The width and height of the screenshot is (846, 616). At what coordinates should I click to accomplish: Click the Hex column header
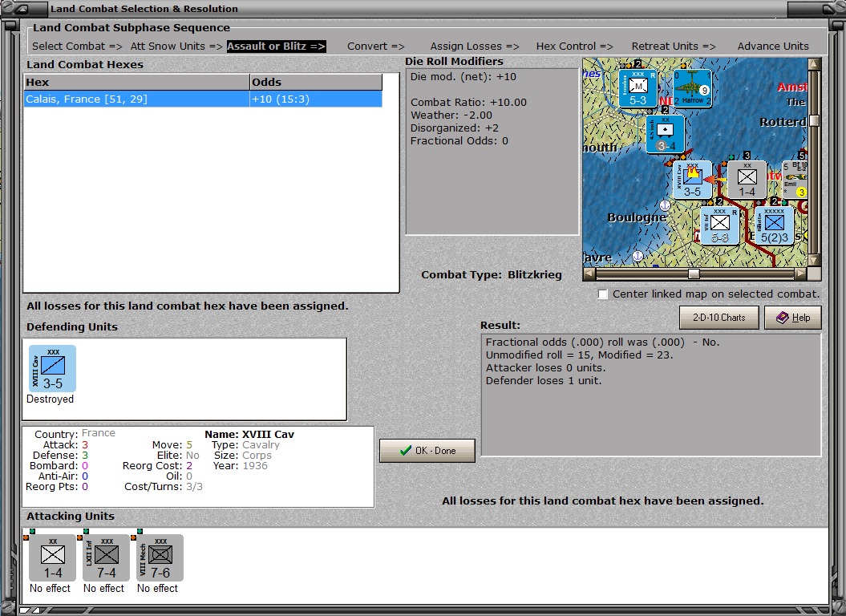click(x=136, y=82)
